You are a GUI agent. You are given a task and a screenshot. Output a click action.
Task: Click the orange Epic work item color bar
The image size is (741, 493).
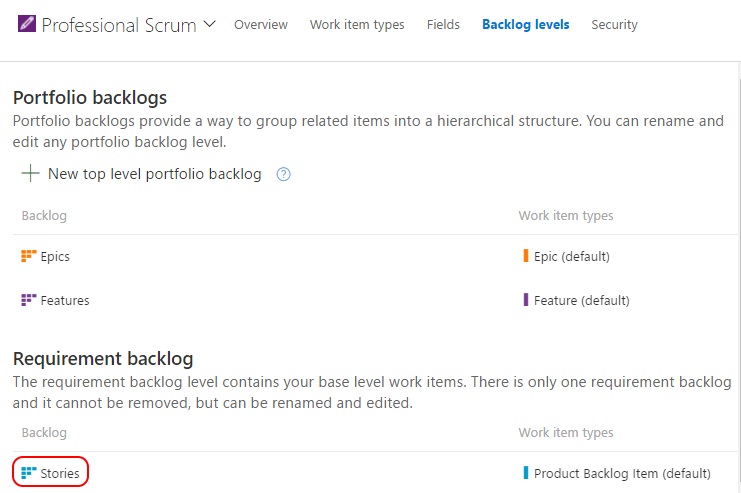pos(526,256)
